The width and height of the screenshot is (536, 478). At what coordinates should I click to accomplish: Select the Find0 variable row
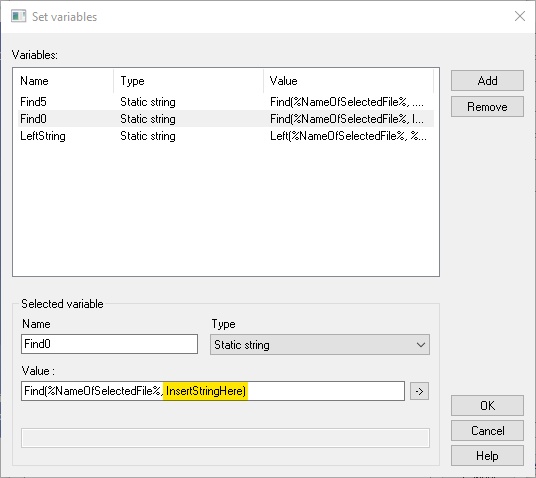point(226,119)
